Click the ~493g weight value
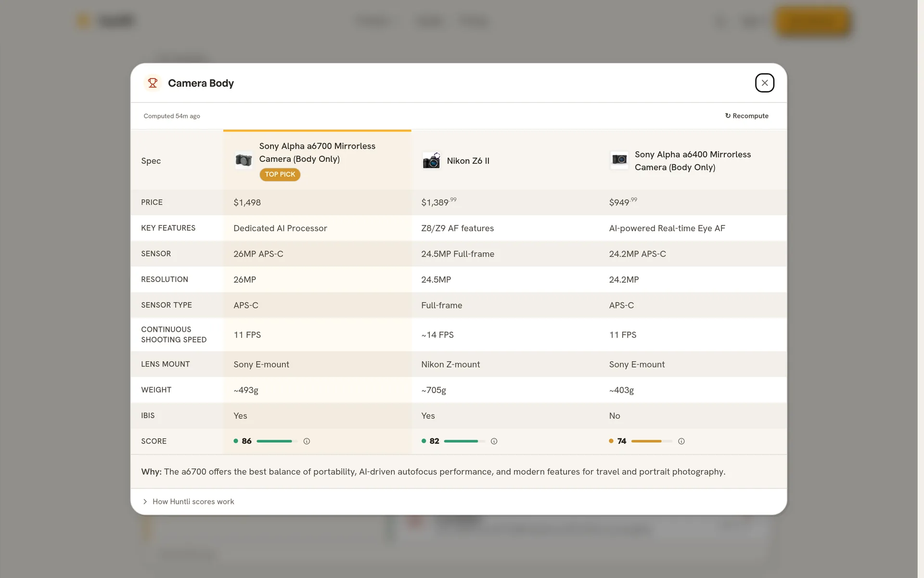The image size is (924, 578). 246,390
